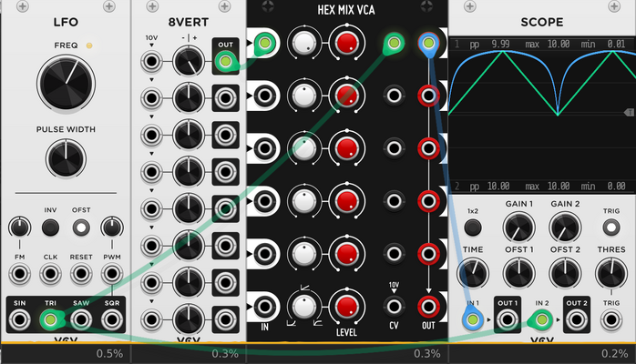Image resolution: width=636 pixels, height=364 pixels.
Task: Click the top red LEVEL knob on Hex Mix VCA
Action: [347, 43]
